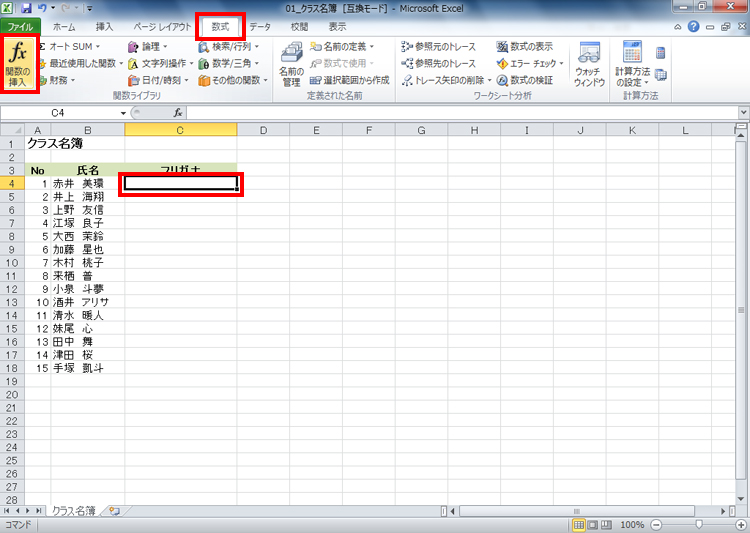
Task: Open the File (ファイル) tab
Action: pos(20,27)
